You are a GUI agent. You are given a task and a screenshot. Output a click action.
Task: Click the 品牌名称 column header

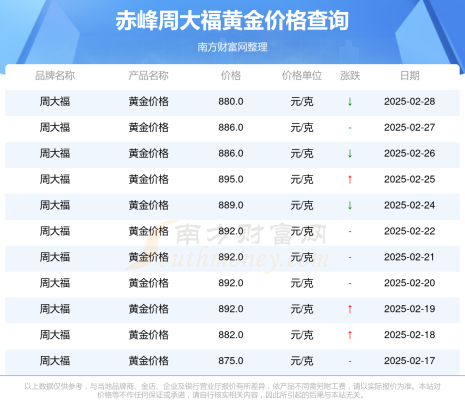click(55, 76)
